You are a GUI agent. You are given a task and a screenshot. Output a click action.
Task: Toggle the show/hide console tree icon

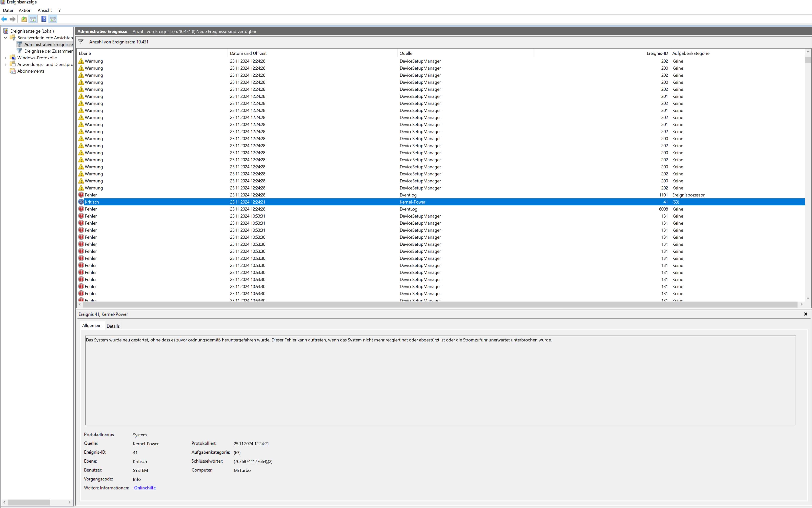coord(33,19)
